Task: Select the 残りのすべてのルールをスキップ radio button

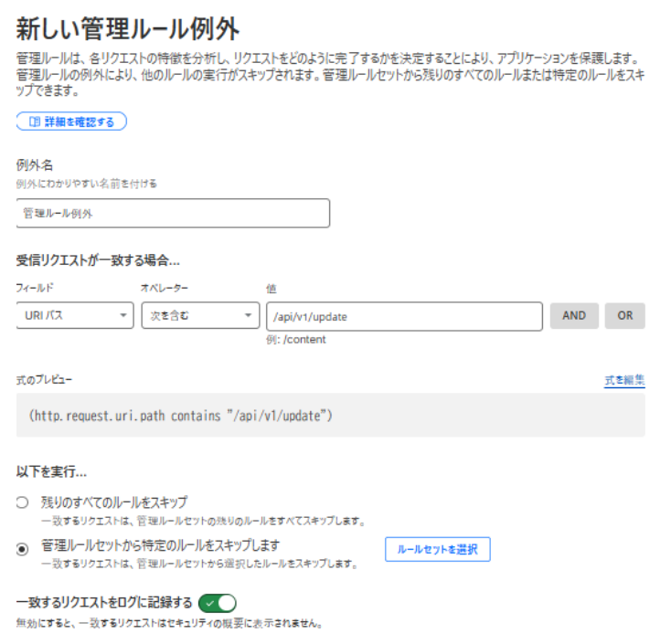Action: click(x=23, y=502)
